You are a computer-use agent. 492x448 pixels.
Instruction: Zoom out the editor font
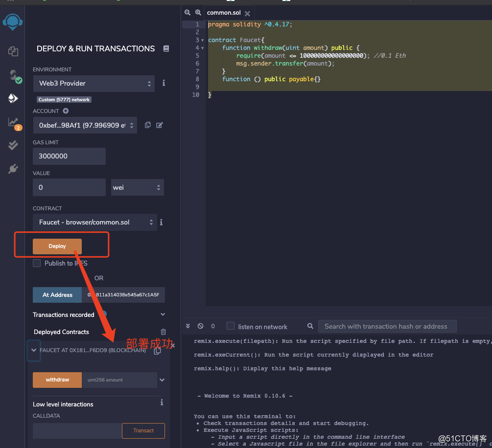click(187, 13)
